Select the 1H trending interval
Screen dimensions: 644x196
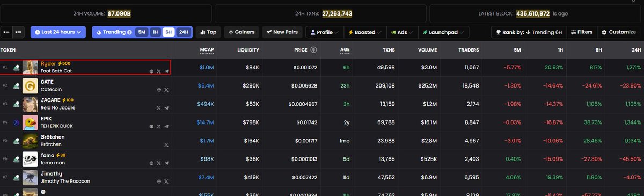coord(155,32)
